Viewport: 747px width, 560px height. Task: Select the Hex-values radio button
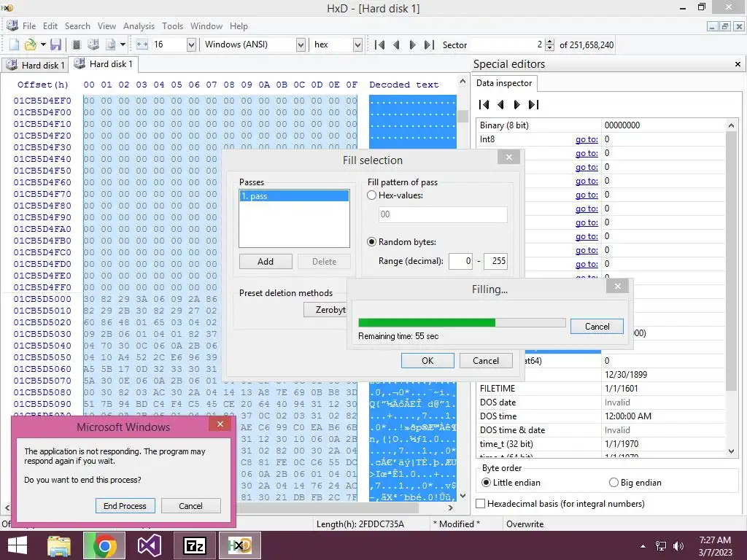click(372, 195)
